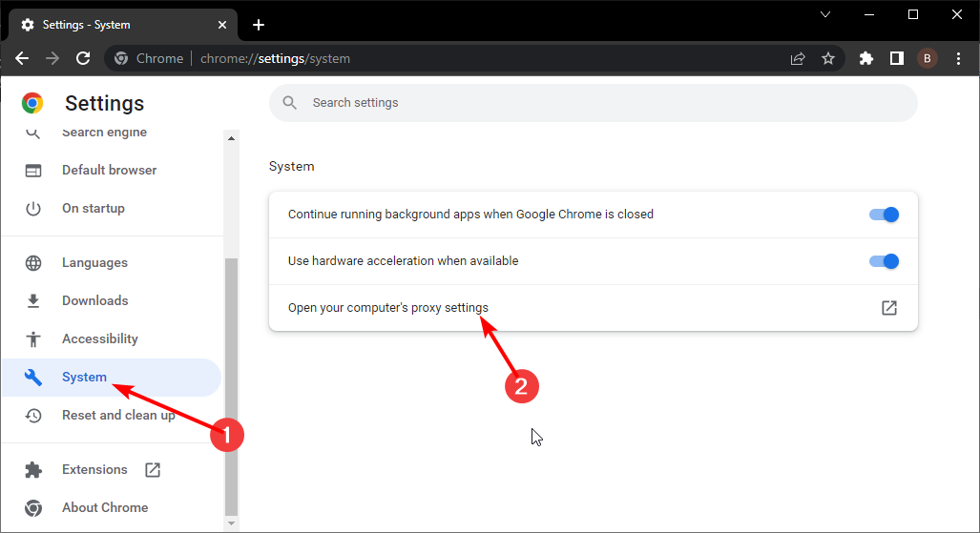Toggle continue running background apps switch
Screen dimensions: 980x533
pyautogui.click(x=884, y=215)
